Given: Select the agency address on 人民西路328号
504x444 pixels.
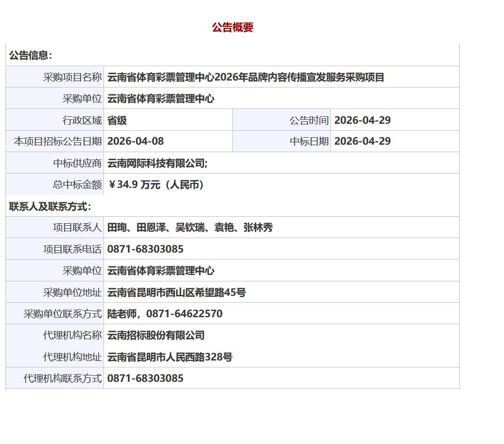Looking at the screenshot, I should pyautogui.click(x=170, y=357).
